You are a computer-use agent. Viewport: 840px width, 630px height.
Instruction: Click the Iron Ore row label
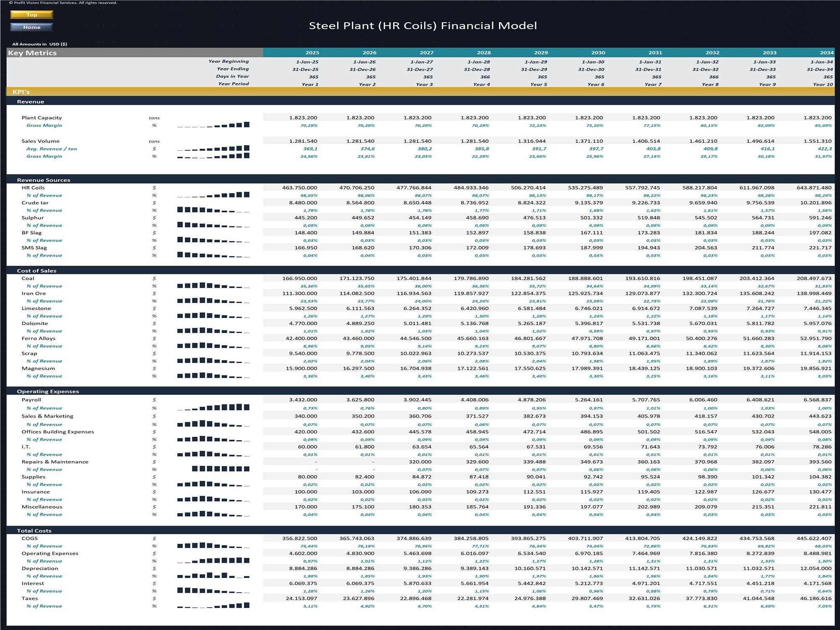(34, 294)
